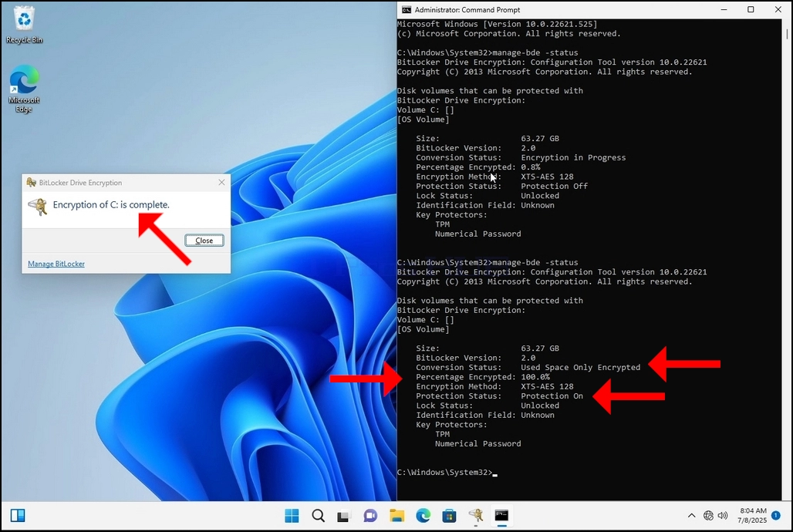
Task: Close the Command Prompt window
Action: (x=778, y=9)
